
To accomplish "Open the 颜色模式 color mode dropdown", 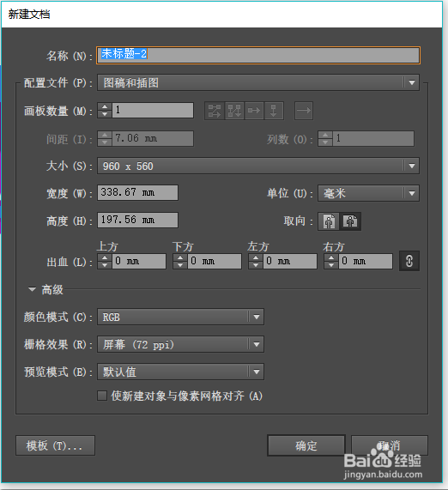I will [x=180, y=317].
